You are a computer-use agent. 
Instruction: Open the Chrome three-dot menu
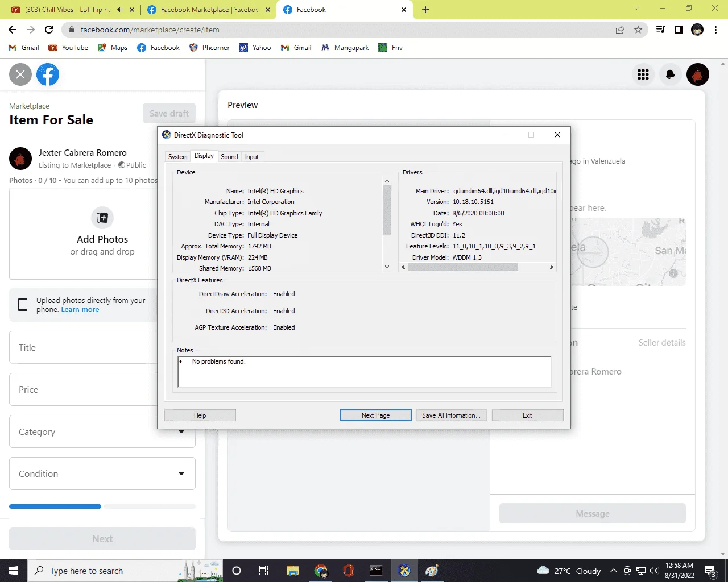pos(716,30)
